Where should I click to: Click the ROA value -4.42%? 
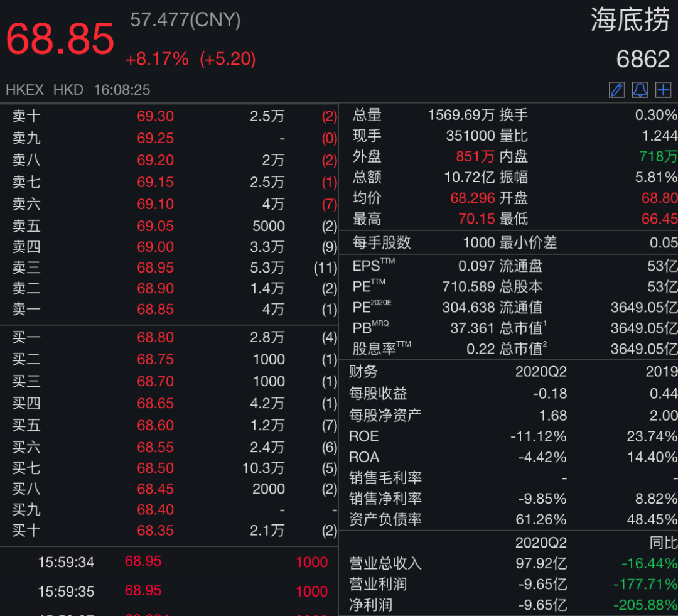[x=542, y=457]
